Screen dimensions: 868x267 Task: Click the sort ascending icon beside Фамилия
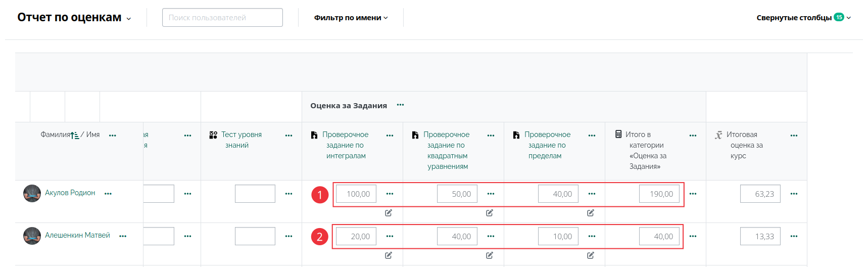tap(75, 135)
